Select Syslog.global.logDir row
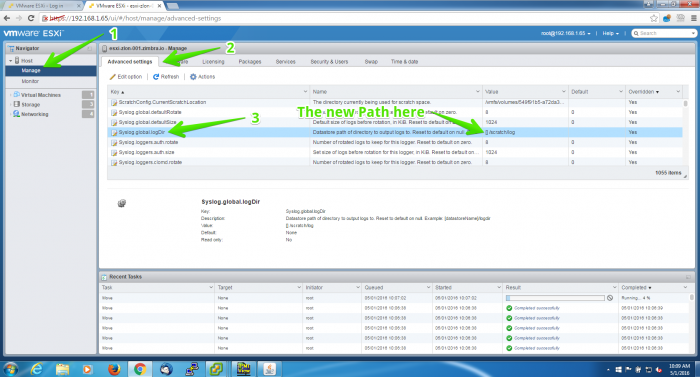 [395, 132]
